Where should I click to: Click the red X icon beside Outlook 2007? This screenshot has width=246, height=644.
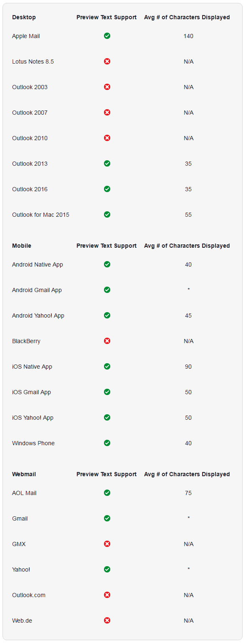pyautogui.click(x=107, y=113)
